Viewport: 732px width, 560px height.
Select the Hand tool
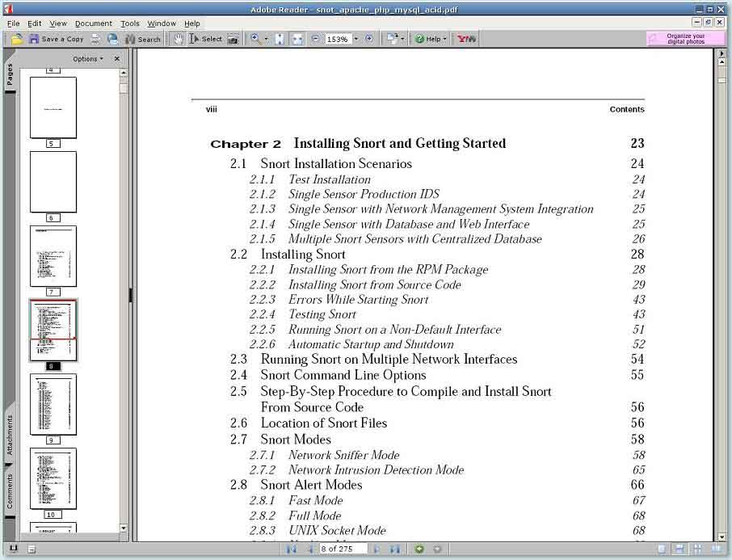[179, 39]
